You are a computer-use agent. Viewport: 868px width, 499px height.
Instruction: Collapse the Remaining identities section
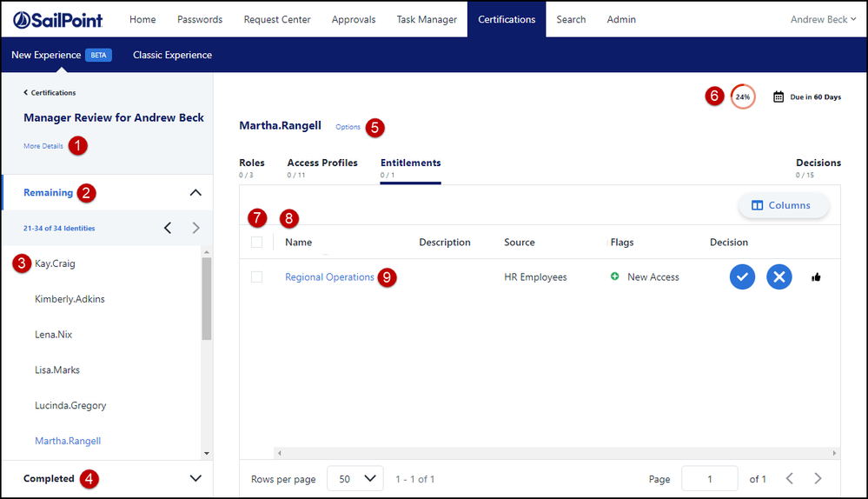coord(195,193)
